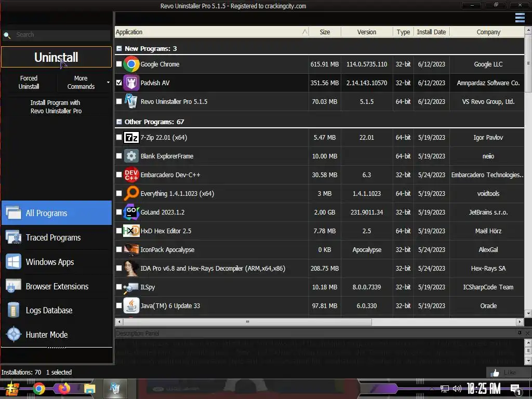The image size is (532, 399).
Task: Check the Embarcadero Dev-C++ checkbox
Action: tap(119, 175)
